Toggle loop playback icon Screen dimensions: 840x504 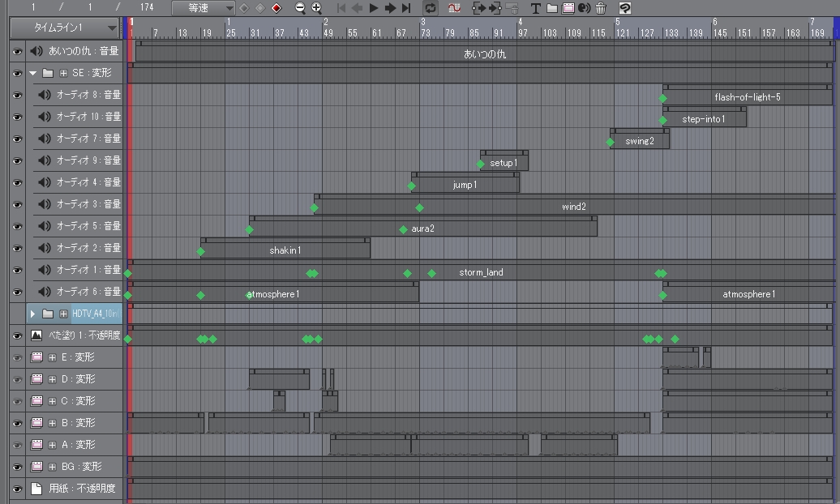click(431, 8)
